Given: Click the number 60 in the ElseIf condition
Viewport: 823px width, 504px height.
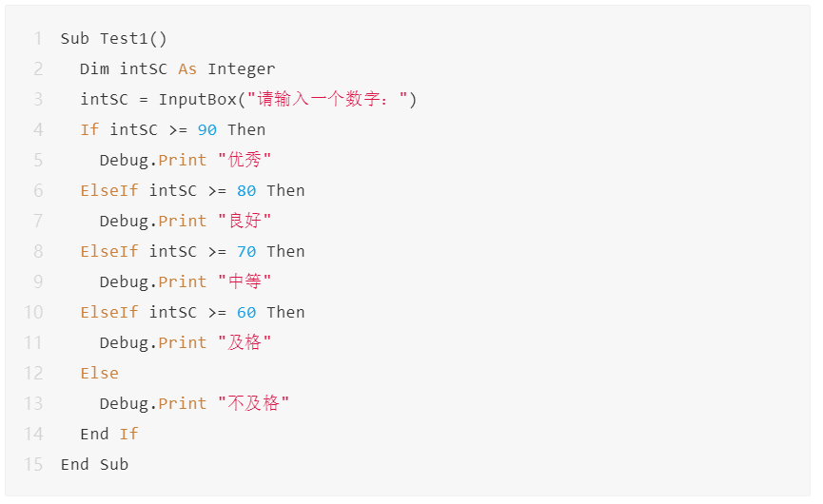Looking at the screenshot, I should 246,313.
